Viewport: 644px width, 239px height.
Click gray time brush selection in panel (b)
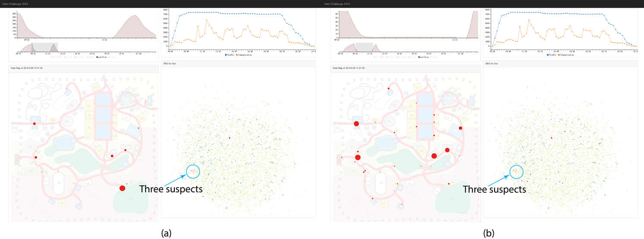coord(365,47)
